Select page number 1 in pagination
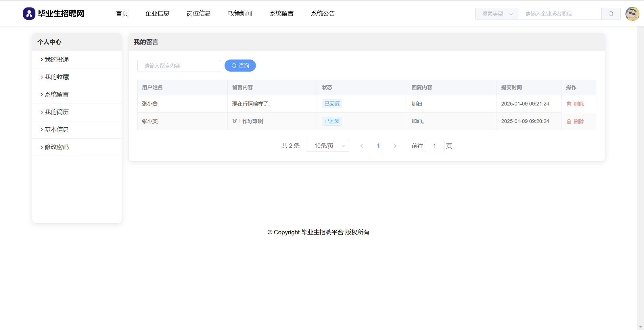644x330 pixels. tap(378, 146)
